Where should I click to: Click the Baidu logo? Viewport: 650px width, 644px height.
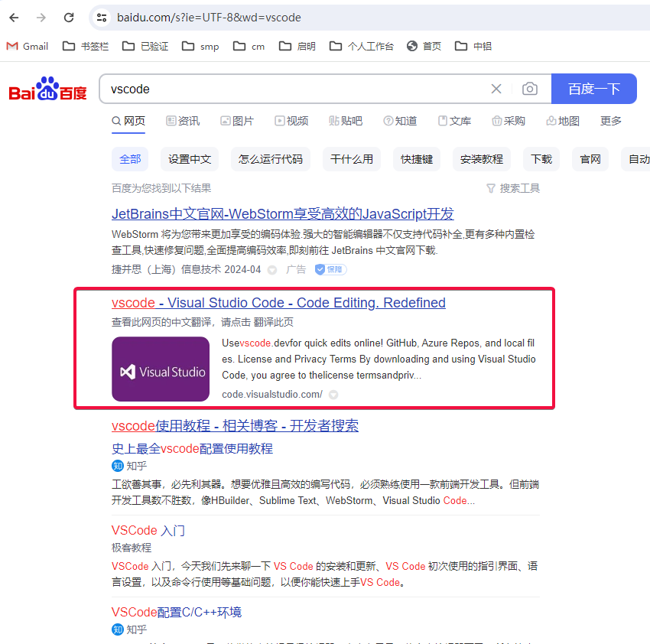pos(47,89)
